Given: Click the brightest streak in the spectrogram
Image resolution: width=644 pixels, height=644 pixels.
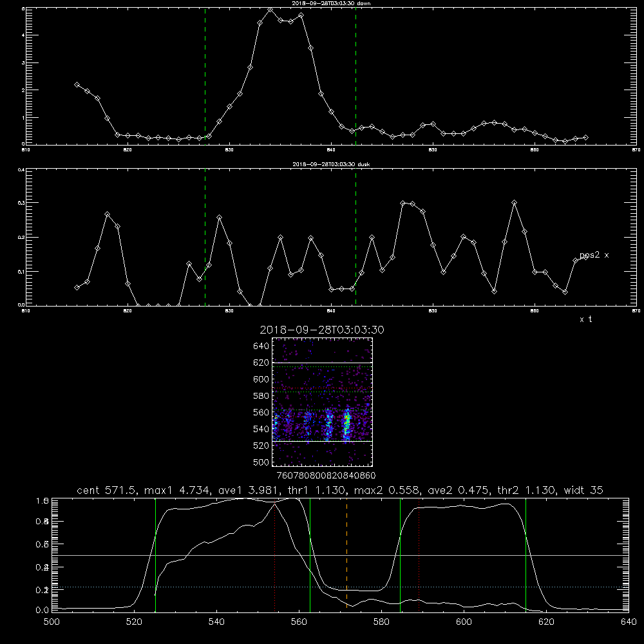Looking at the screenshot, I should click(x=346, y=425).
